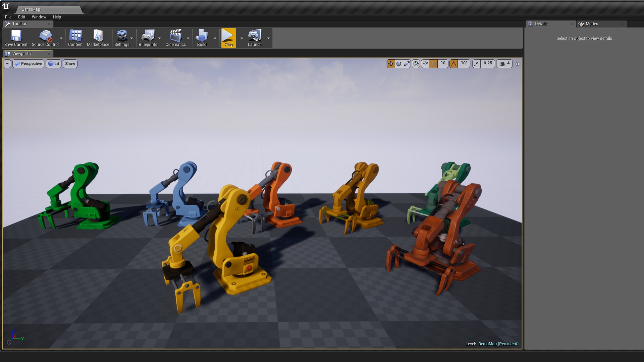The width and height of the screenshot is (644, 362).
Task: Select the Rotate transform tool
Action: click(x=399, y=64)
